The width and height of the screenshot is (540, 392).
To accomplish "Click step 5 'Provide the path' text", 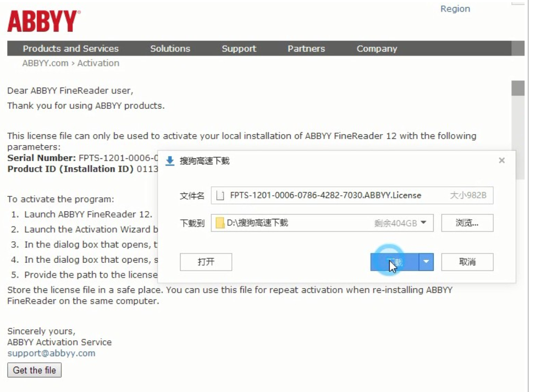I will click(91, 275).
